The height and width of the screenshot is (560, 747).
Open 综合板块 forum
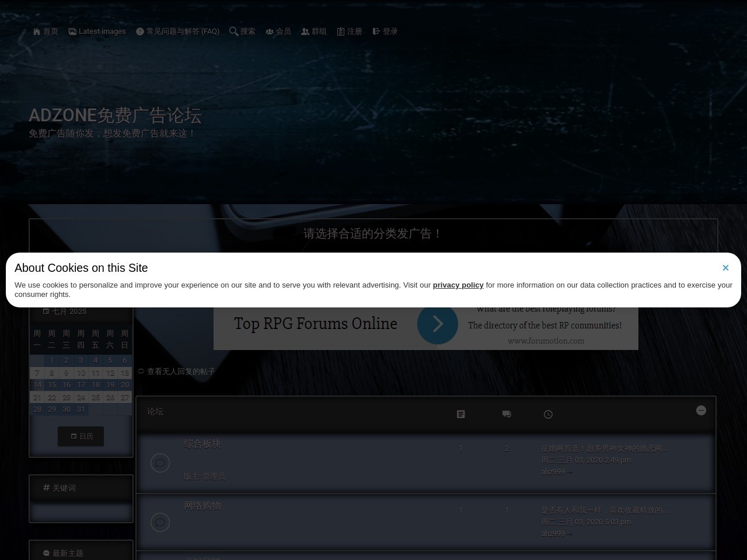coord(202,444)
